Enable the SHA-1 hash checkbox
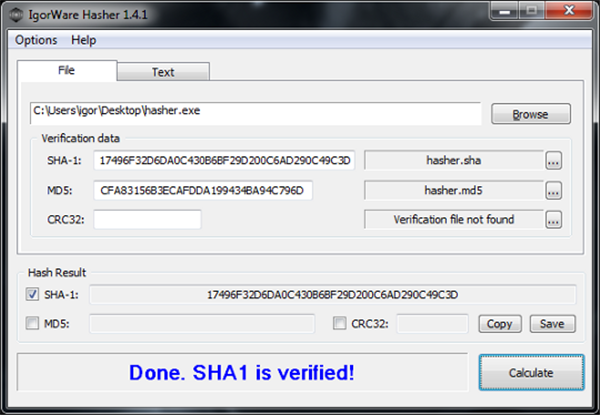This screenshot has width=600, height=415. pyautogui.click(x=31, y=294)
